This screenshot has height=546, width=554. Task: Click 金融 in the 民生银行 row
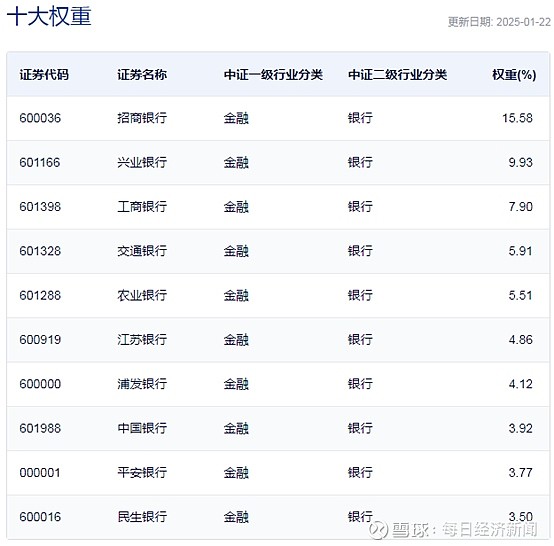pos(236,517)
